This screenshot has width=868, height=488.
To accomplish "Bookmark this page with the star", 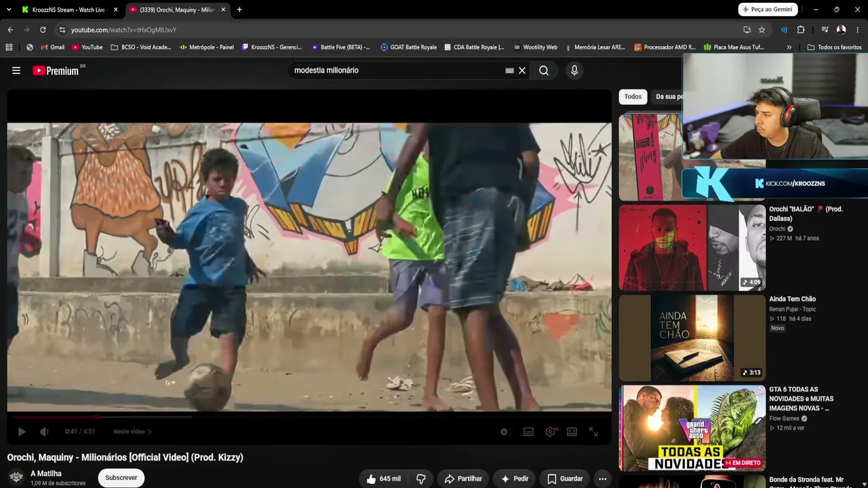I will pyautogui.click(x=762, y=30).
